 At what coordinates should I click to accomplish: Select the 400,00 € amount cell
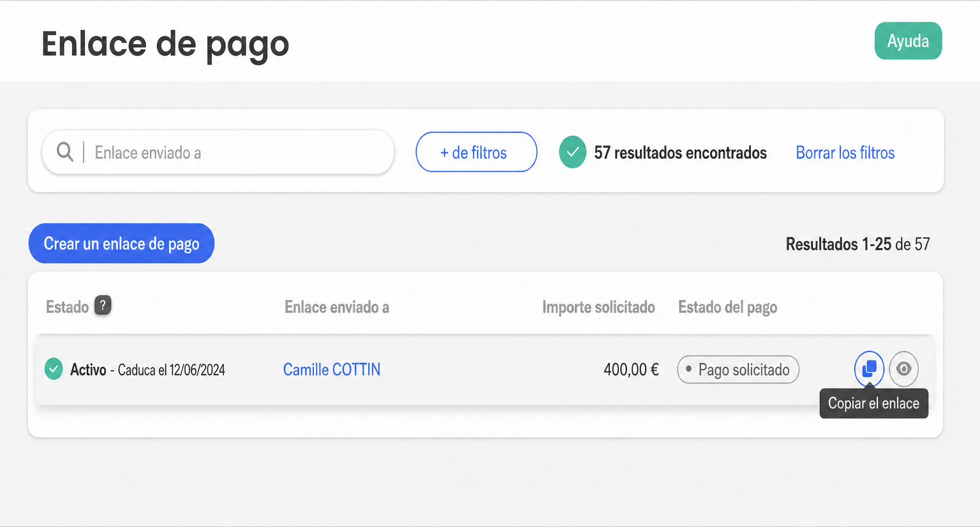pos(631,369)
